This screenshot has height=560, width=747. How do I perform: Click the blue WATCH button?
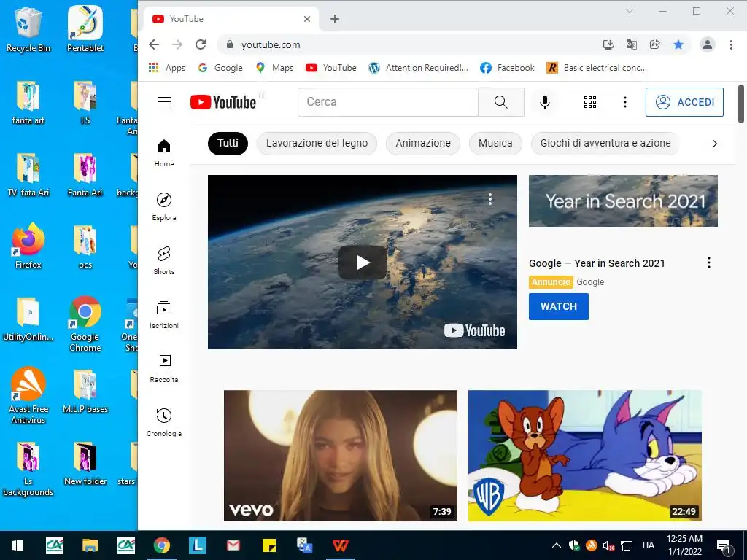click(x=558, y=306)
